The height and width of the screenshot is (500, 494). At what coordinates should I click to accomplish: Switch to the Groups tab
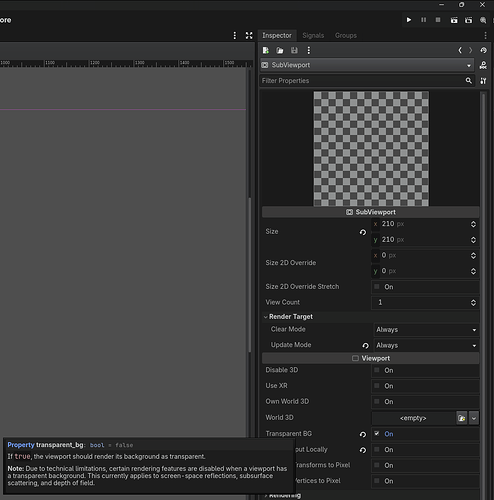pyautogui.click(x=346, y=35)
